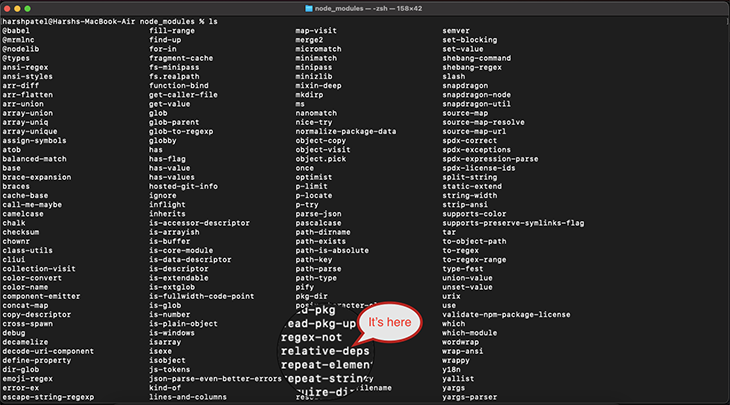Click 'fragment-cache' in the second column
The width and height of the screenshot is (730, 405).
181,58
